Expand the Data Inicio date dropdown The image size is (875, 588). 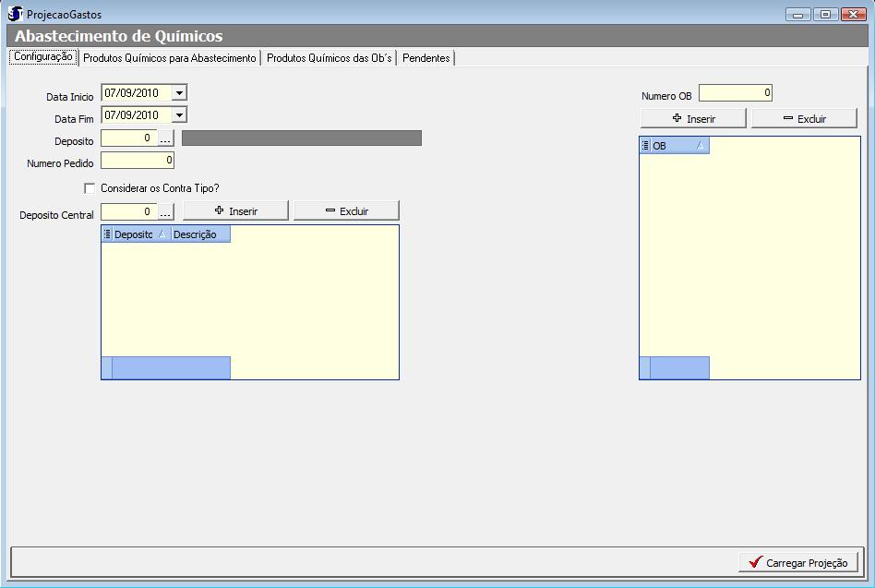pos(180,92)
